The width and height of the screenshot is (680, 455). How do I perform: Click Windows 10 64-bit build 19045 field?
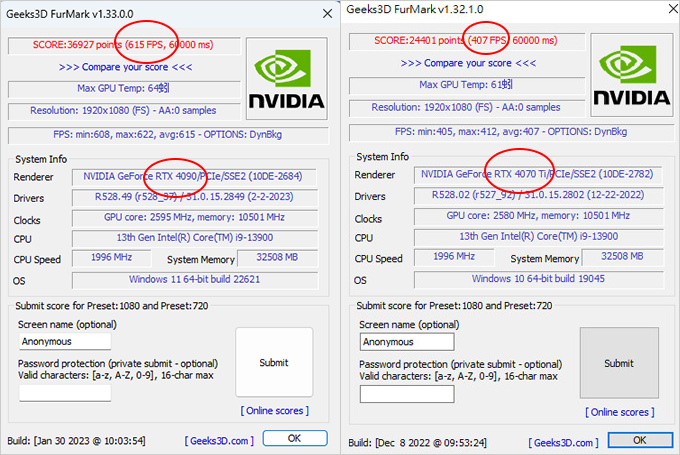click(x=539, y=279)
